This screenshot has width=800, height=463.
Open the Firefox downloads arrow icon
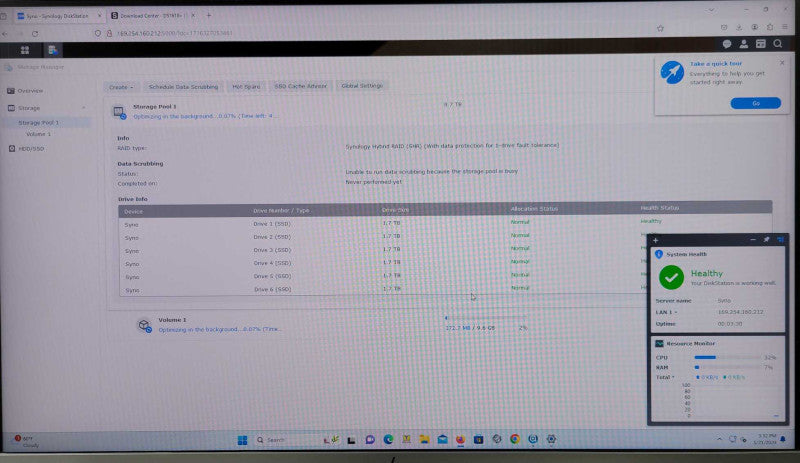pos(739,27)
